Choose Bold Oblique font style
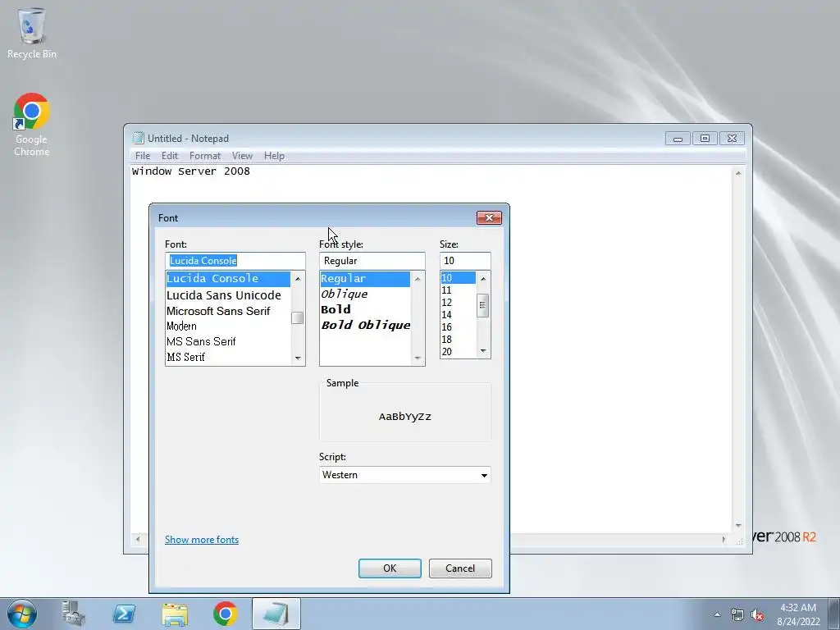 tap(365, 325)
